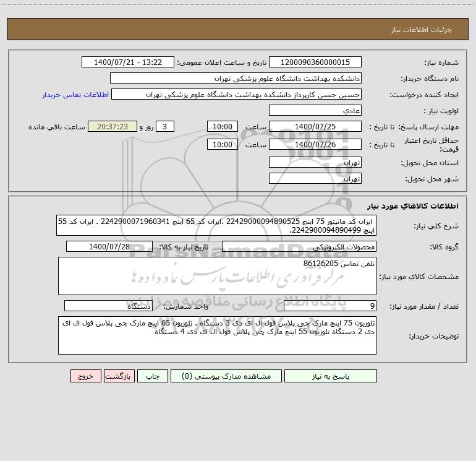This screenshot has height=461, width=476.
Task: Click the label مشخصات کالای مورد نیاز
Action: (x=419, y=277)
